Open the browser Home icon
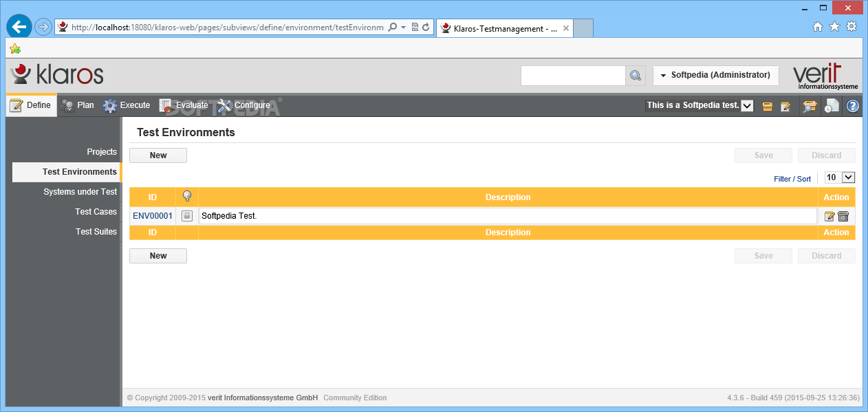 818,27
